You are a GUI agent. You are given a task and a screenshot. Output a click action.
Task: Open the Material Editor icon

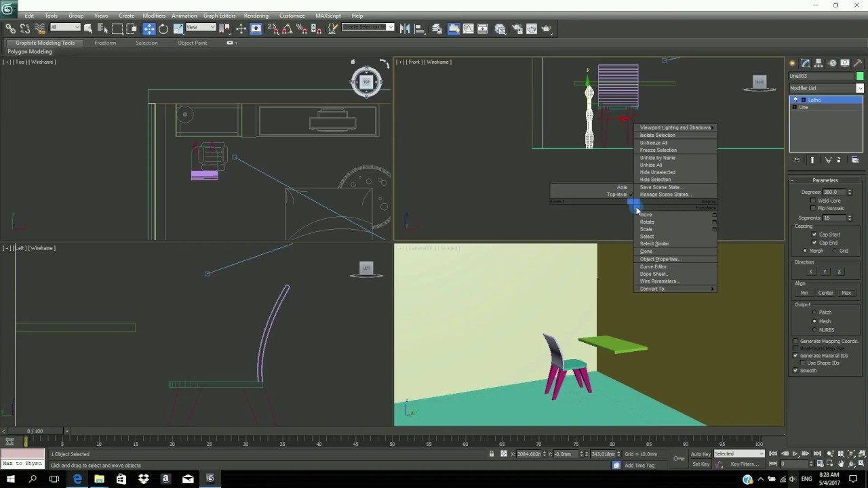[500, 28]
